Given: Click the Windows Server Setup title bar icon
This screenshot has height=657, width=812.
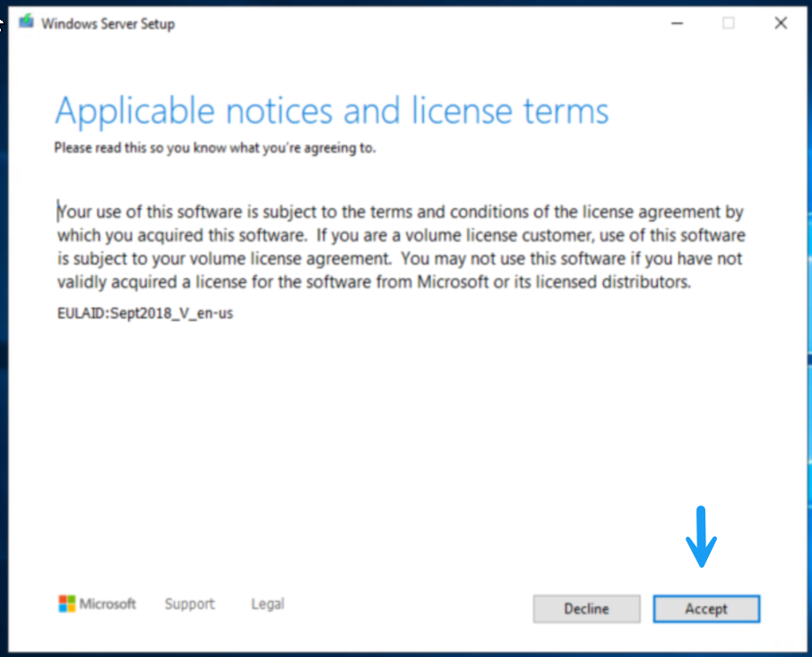Looking at the screenshot, I should pos(24,23).
